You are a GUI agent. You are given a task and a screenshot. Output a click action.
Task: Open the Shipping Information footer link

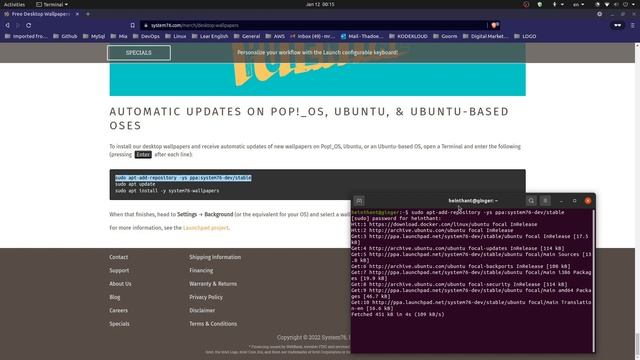[215, 257]
